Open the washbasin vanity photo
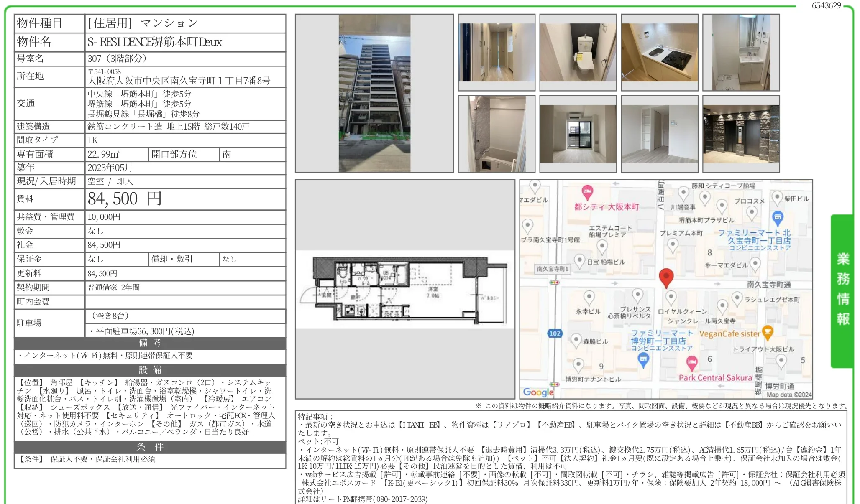 [741, 52]
